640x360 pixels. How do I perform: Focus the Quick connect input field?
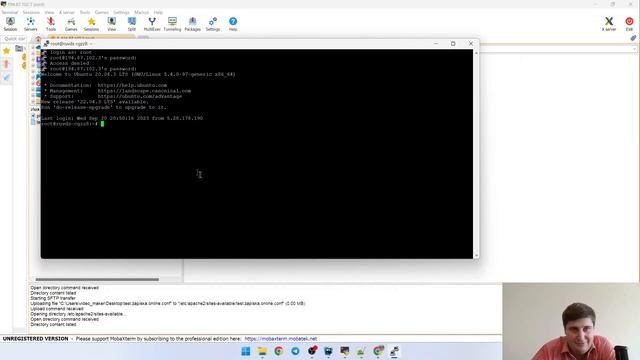(15, 38)
